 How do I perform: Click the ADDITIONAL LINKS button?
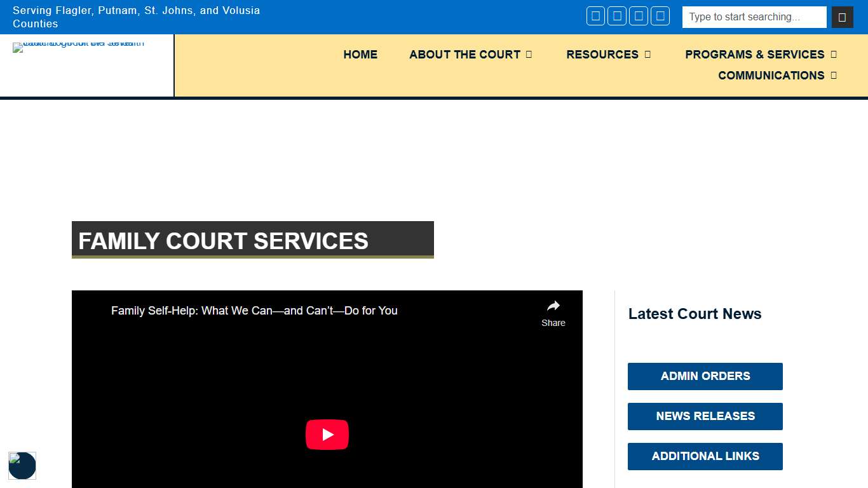[x=705, y=456]
